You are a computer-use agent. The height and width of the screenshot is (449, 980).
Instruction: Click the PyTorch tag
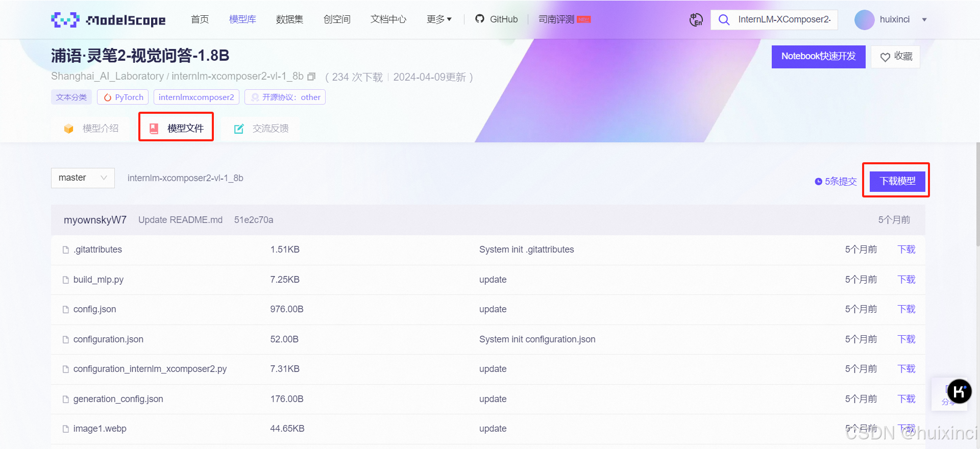click(x=123, y=97)
